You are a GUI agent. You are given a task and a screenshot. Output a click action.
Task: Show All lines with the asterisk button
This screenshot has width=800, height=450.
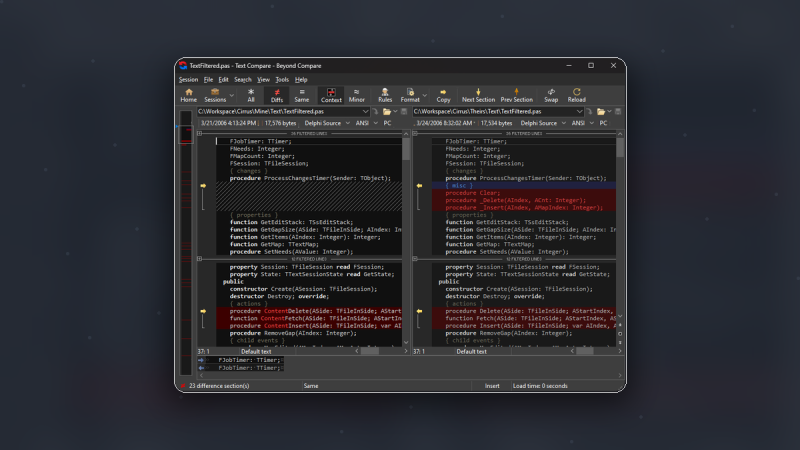(251, 95)
